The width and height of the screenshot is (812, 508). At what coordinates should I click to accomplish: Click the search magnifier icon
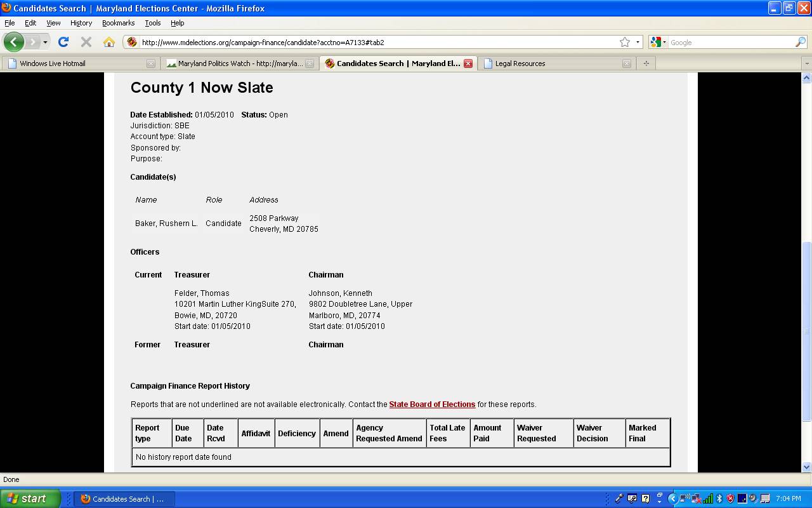801,42
